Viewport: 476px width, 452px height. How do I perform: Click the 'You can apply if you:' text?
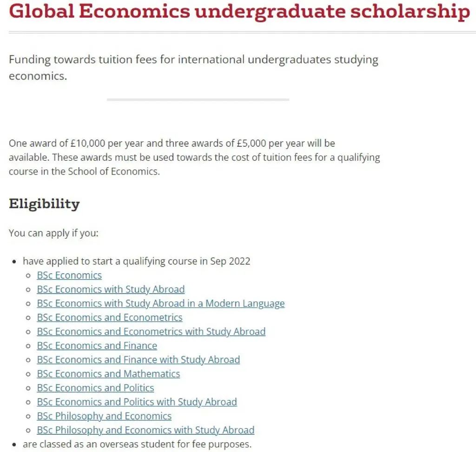(54, 233)
